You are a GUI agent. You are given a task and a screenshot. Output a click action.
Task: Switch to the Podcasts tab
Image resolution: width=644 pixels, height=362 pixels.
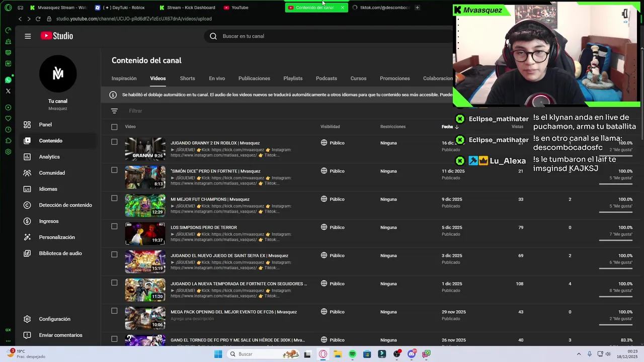[327, 78]
